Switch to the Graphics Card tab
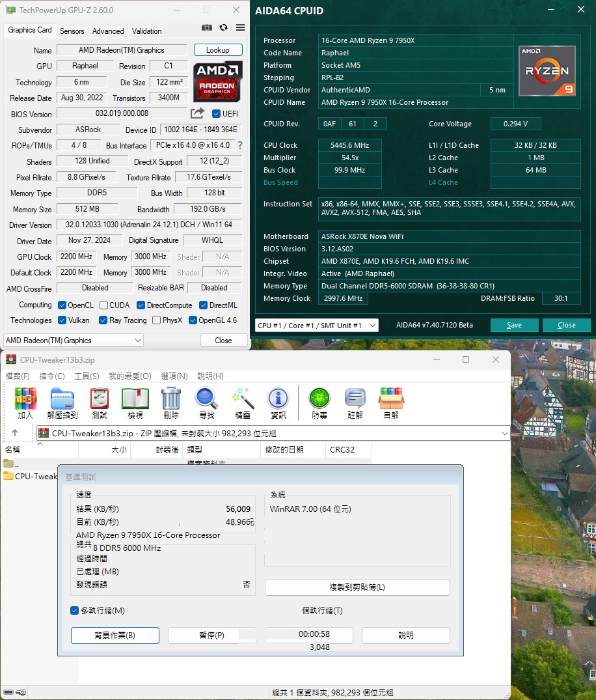The image size is (596, 700). click(30, 30)
